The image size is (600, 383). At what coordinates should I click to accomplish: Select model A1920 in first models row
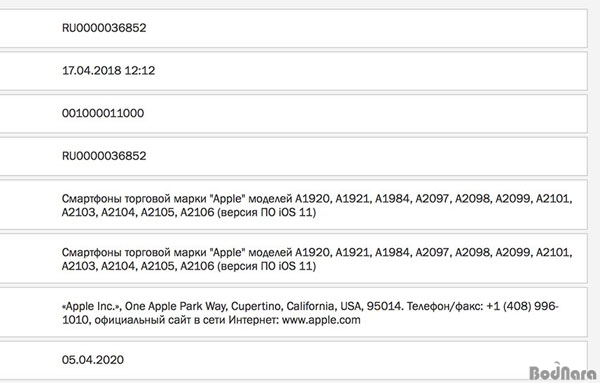[x=312, y=199]
